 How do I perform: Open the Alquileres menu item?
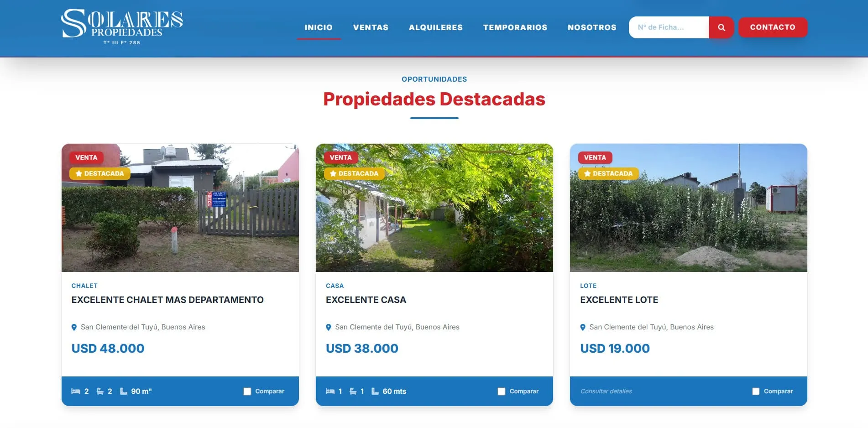436,27
